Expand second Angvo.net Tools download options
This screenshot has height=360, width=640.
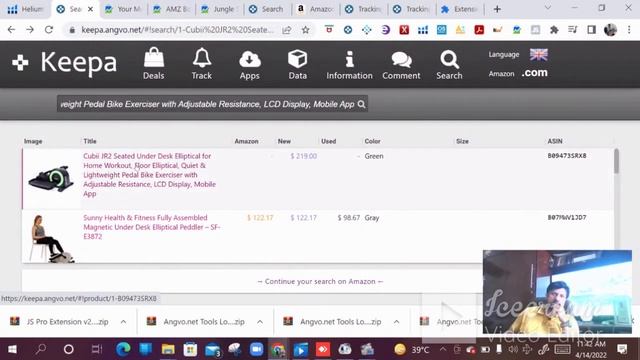(x=396, y=322)
